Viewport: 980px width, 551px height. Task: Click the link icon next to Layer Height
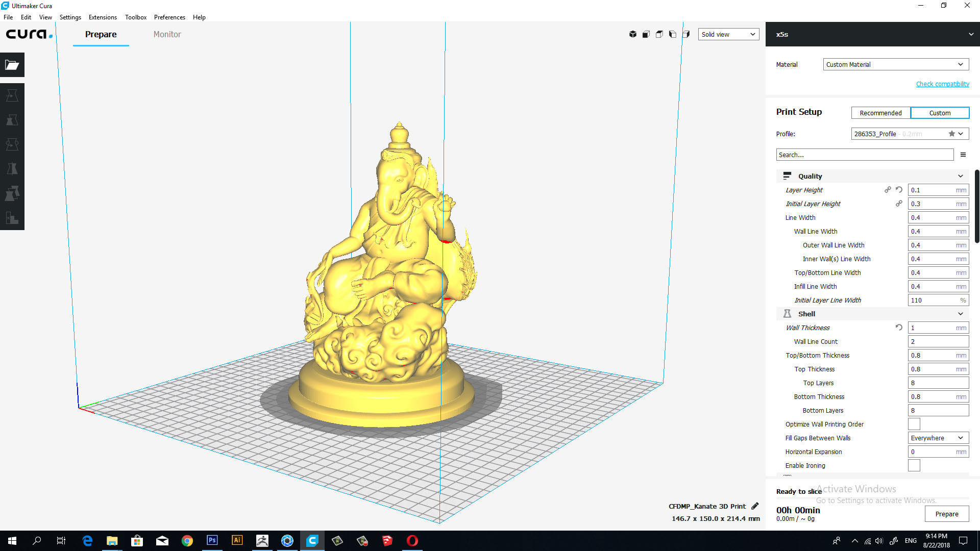click(888, 190)
